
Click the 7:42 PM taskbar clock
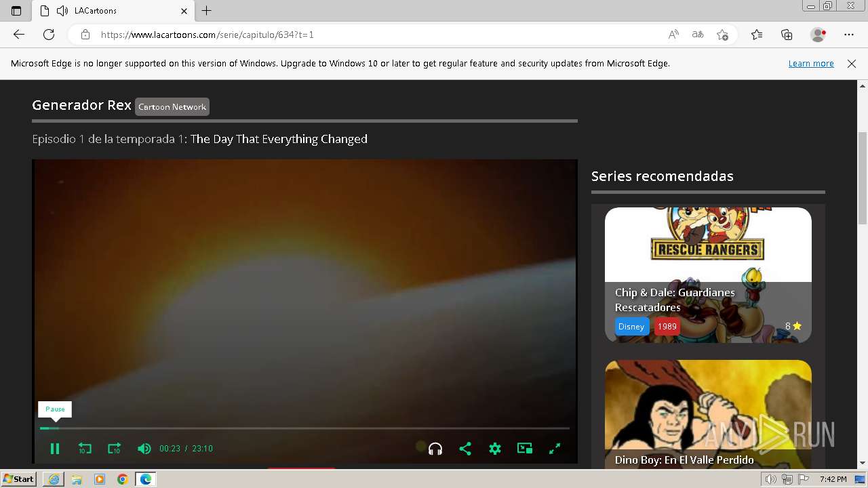tap(833, 479)
